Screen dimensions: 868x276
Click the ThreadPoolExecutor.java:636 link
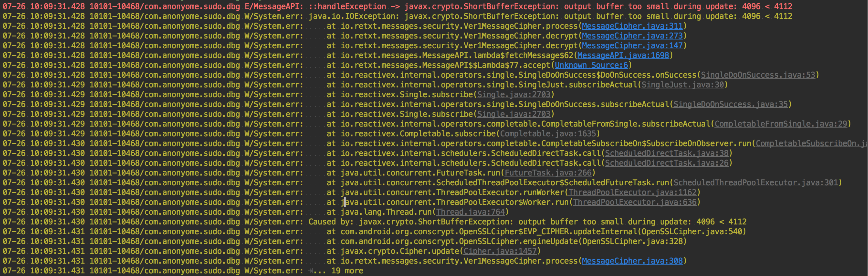(635, 202)
